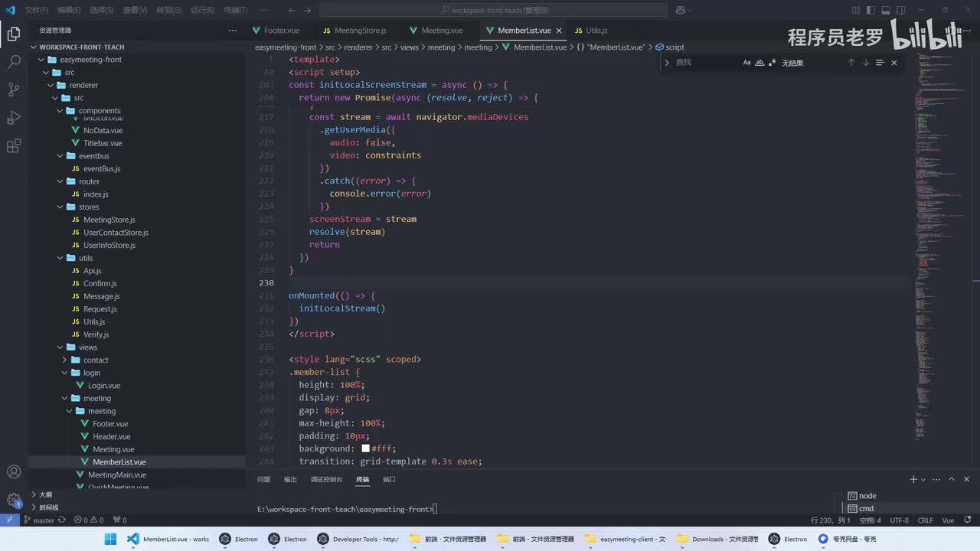Click the new terminal plus icon

point(913,479)
